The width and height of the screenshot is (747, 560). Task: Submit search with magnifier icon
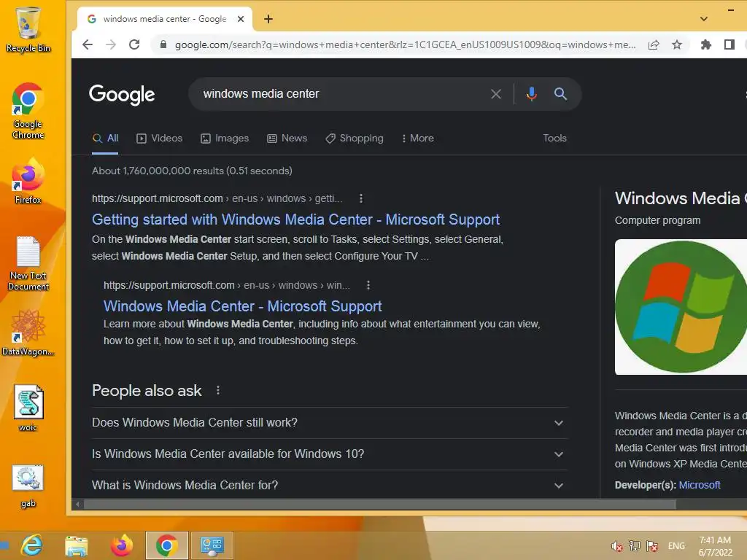pyautogui.click(x=561, y=94)
